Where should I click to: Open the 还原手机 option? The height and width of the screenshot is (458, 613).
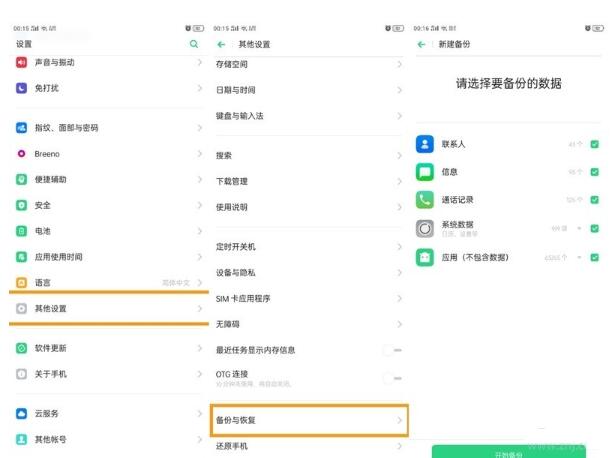309,446
